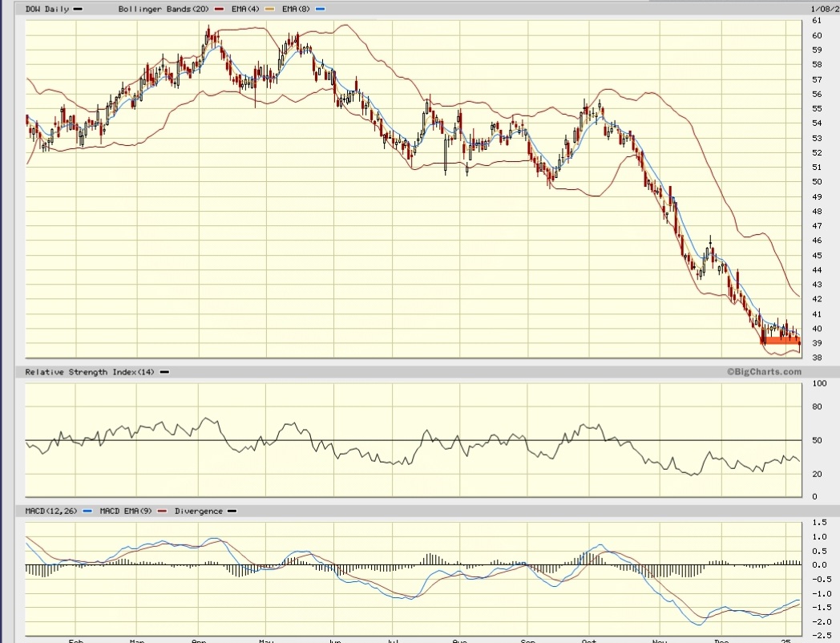840x643 pixels.
Task: Click the MACD axis value 1.5
Action: (x=820, y=523)
